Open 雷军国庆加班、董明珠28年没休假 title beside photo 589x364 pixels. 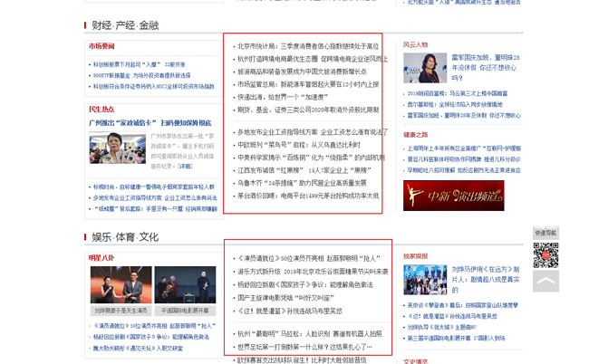tap(486, 68)
